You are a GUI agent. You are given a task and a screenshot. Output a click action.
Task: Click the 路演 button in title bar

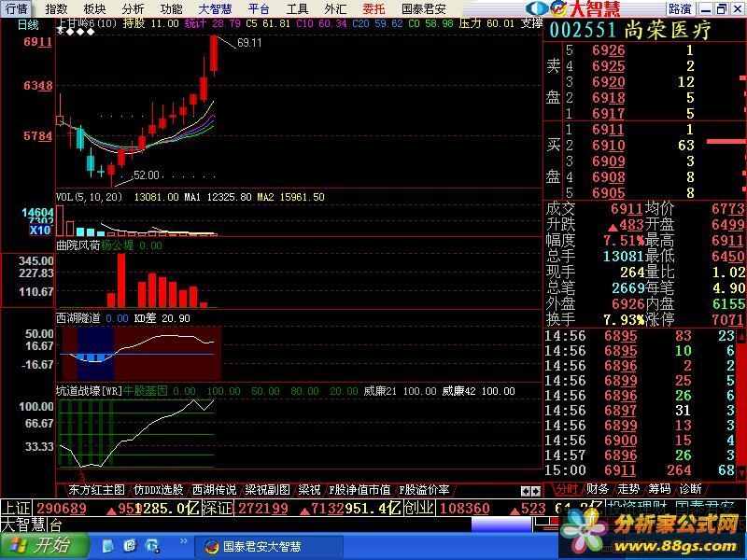(680, 8)
